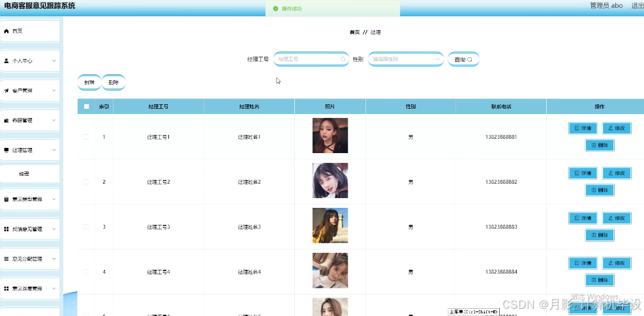Viewport: 644px width, 316px height.
Task: Click the magnifier icon in 经理工号 search field
Action: point(343,59)
